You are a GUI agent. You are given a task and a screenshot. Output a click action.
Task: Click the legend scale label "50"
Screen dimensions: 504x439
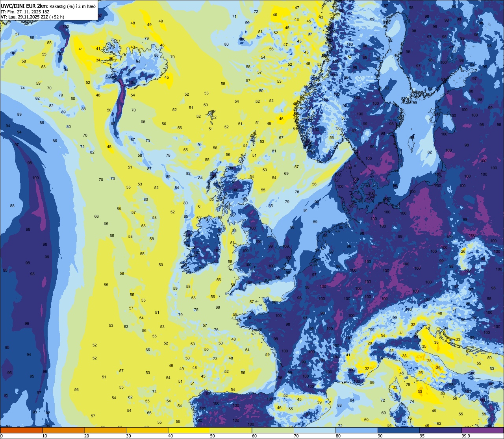point(212,436)
